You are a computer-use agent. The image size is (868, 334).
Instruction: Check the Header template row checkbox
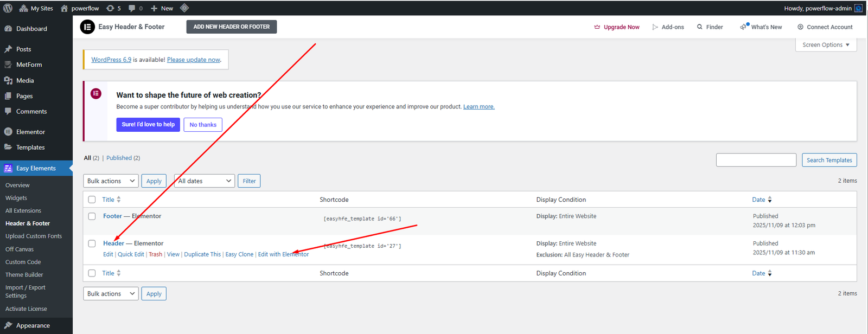point(92,243)
